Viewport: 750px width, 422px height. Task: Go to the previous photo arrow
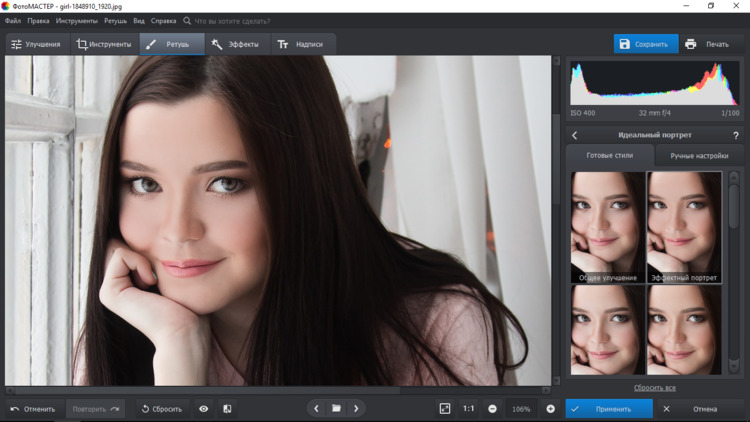point(316,409)
